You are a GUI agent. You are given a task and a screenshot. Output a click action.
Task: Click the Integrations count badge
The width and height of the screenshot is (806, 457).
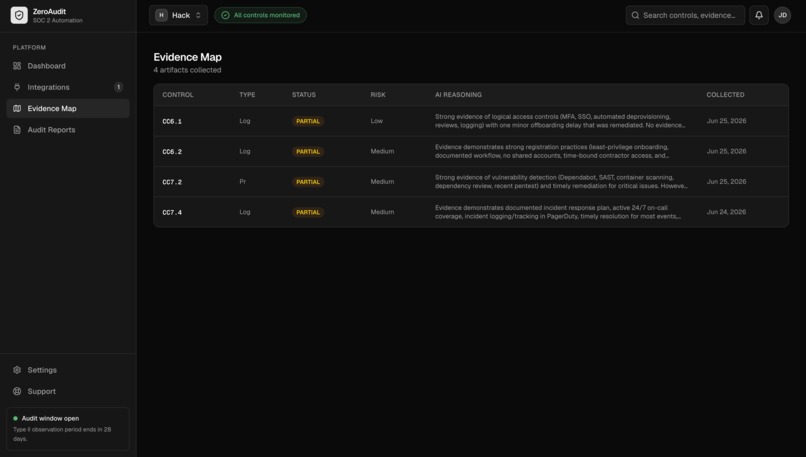pyautogui.click(x=118, y=87)
